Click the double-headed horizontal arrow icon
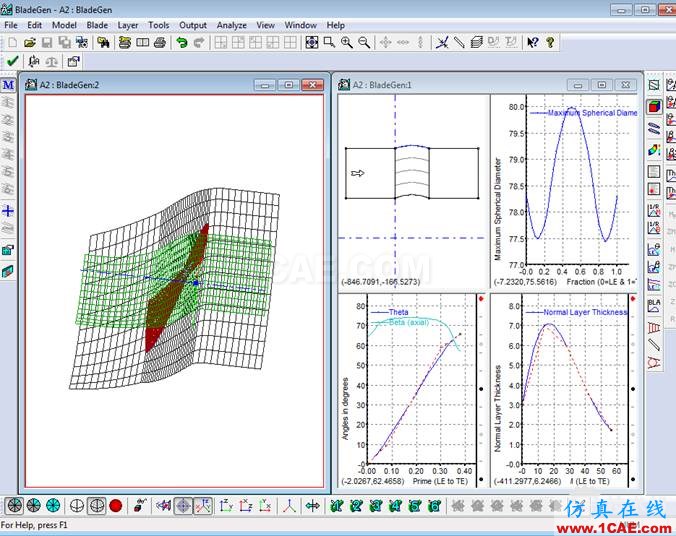Screen dimensions: 676x536 [x=313, y=505]
